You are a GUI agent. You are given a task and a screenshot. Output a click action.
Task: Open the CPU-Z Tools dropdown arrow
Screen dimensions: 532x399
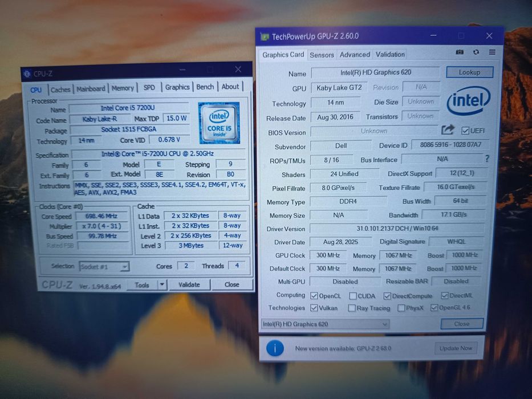pos(162,284)
